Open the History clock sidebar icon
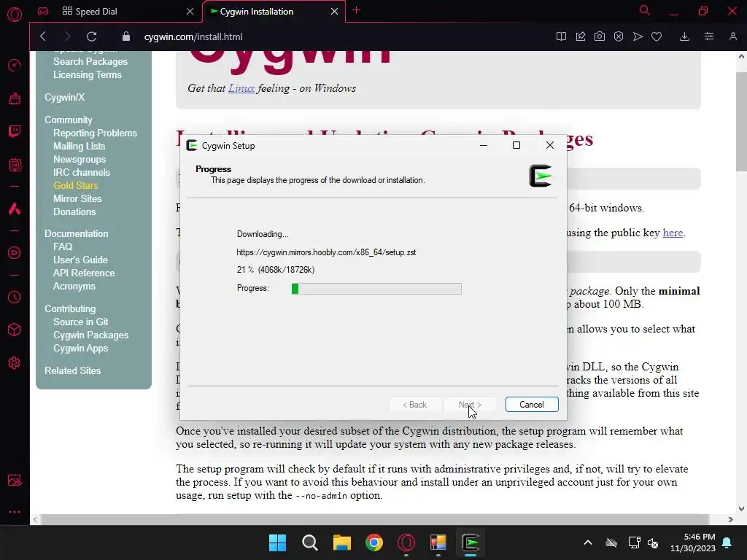Viewport: 747px width, 560px height. click(15, 297)
